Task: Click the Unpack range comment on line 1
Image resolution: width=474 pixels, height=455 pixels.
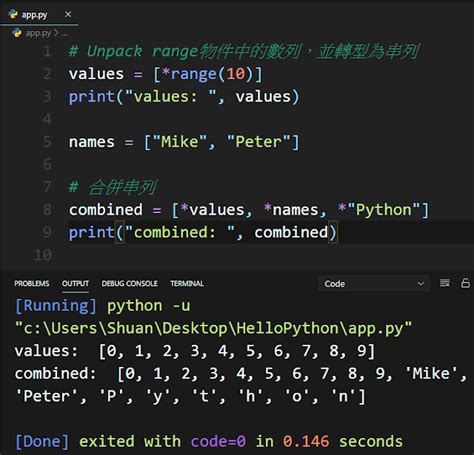Action: click(244, 51)
